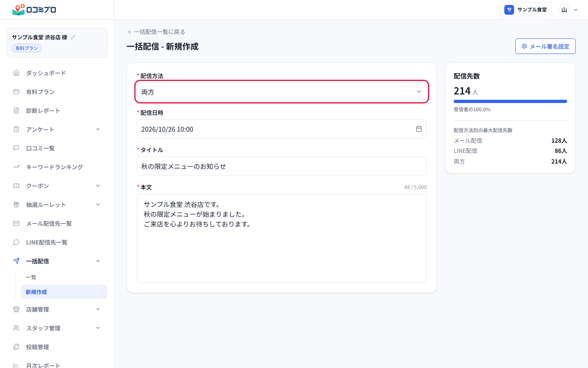Click the 有料プラン card icon

coord(16,92)
